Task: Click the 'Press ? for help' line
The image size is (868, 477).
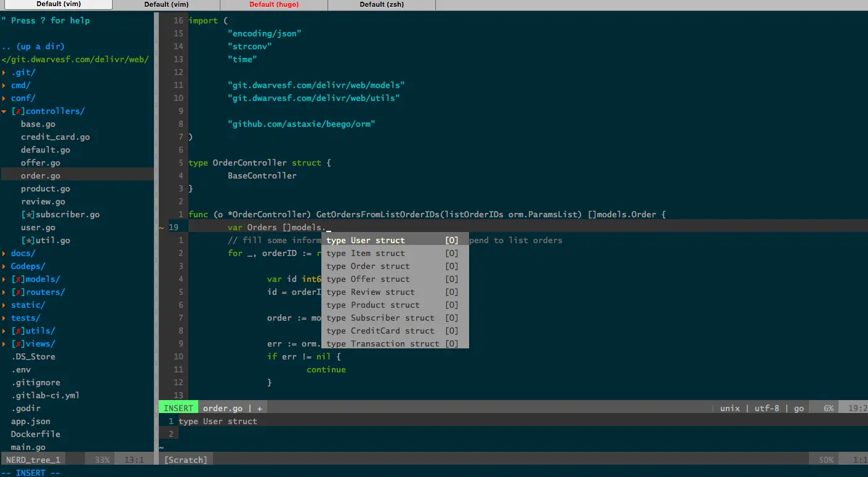Action: (x=46, y=21)
